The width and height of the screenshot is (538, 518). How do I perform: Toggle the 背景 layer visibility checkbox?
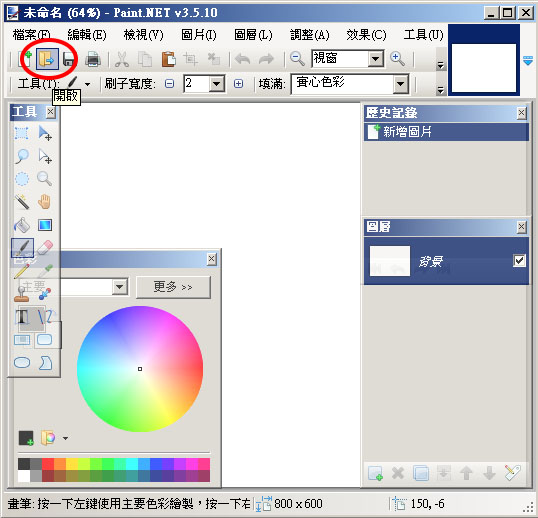[x=519, y=260]
